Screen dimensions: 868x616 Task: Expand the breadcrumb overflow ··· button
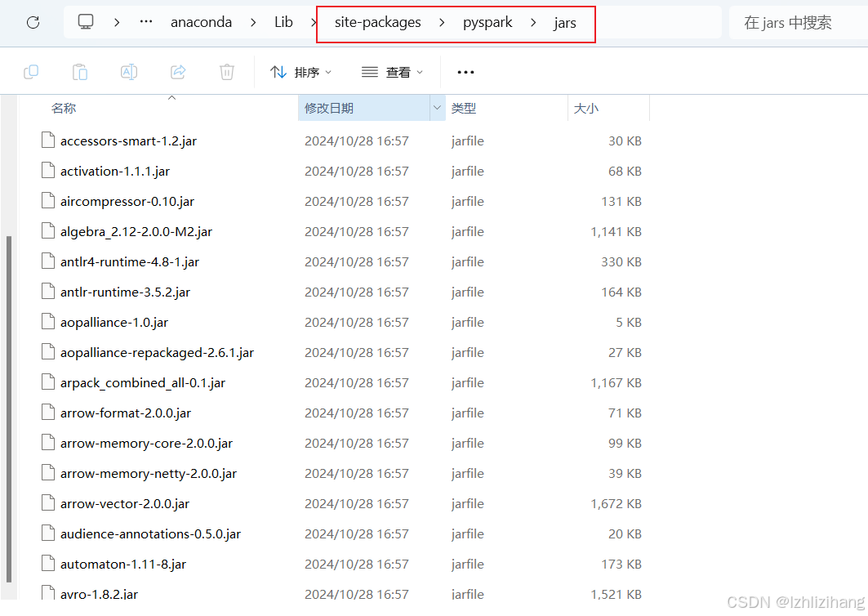pyautogui.click(x=145, y=22)
